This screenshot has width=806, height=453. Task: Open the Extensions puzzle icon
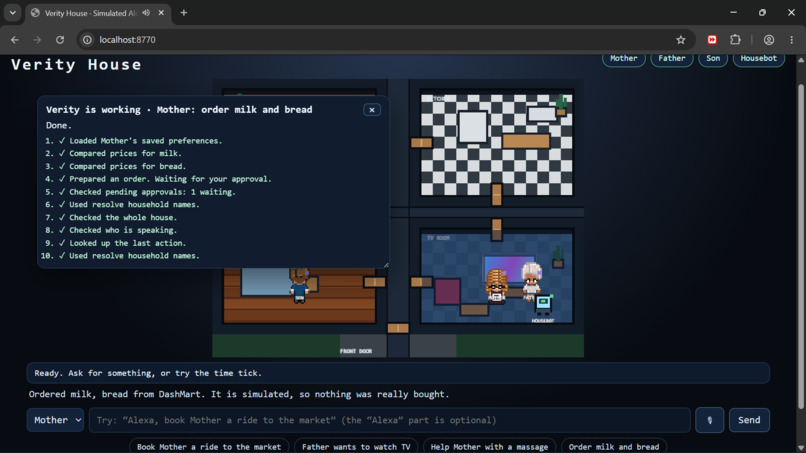[736, 40]
